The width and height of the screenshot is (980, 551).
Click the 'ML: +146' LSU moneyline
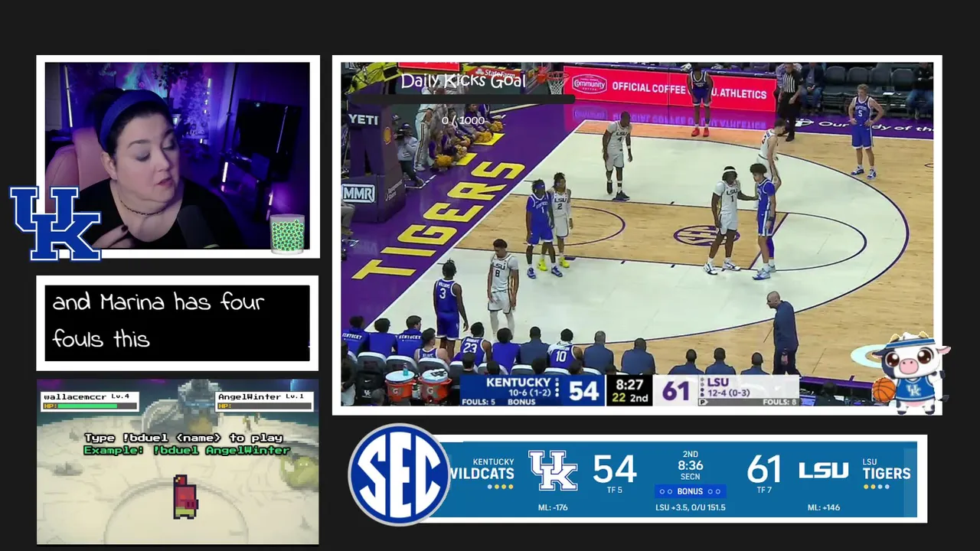click(824, 507)
